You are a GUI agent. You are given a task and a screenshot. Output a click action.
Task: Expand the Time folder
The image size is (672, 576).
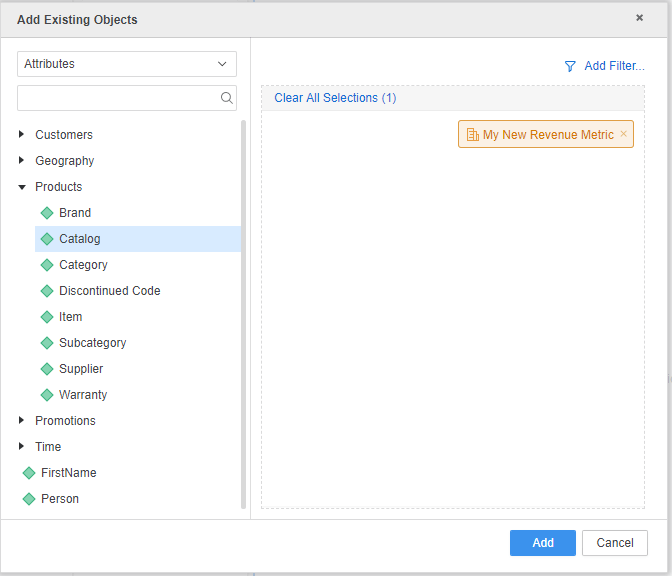pos(22,447)
